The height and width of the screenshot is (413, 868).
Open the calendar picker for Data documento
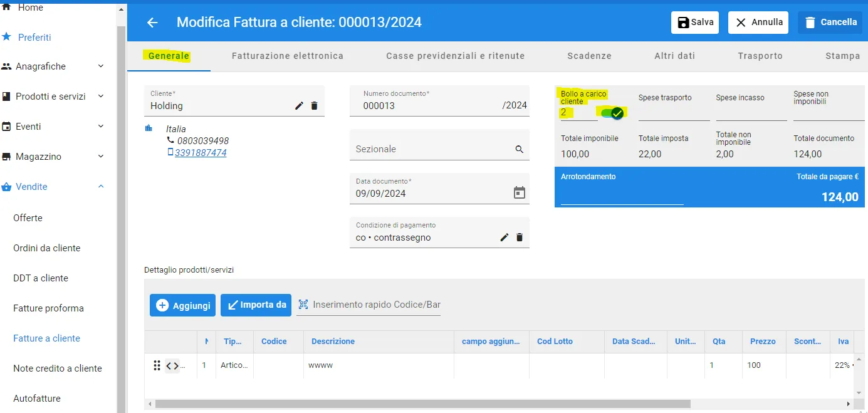[x=520, y=192]
